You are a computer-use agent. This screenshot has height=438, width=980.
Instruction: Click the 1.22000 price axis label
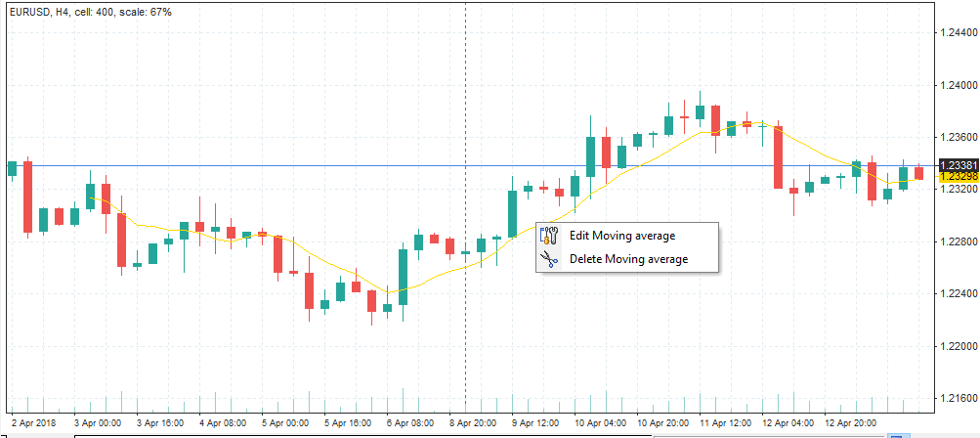(x=958, y=346)
